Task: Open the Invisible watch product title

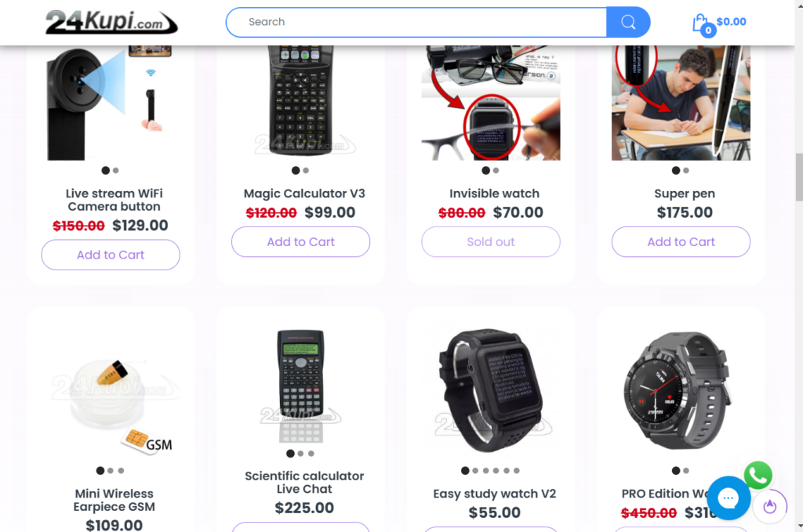Action: 494,194
